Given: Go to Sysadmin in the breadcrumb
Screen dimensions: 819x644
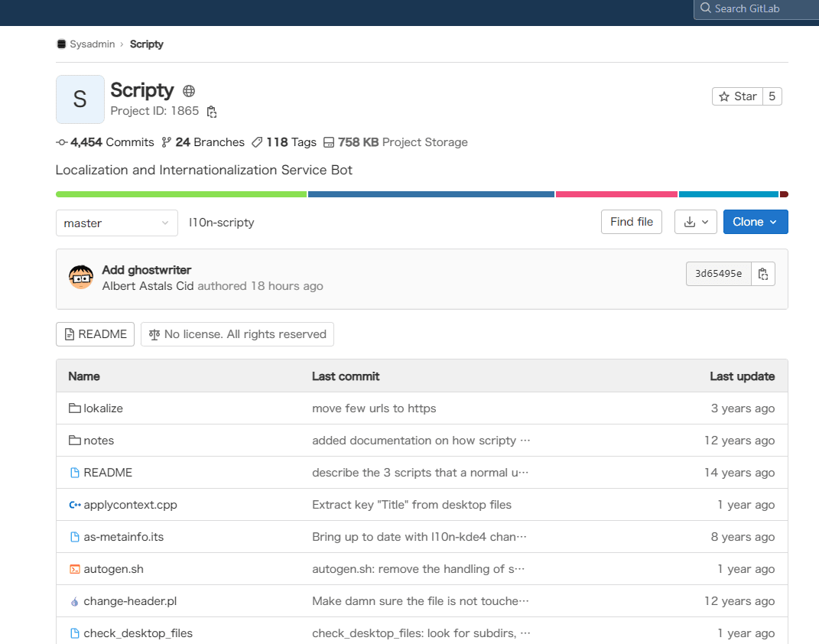Looking at the screenshot, I should (92, 44).
